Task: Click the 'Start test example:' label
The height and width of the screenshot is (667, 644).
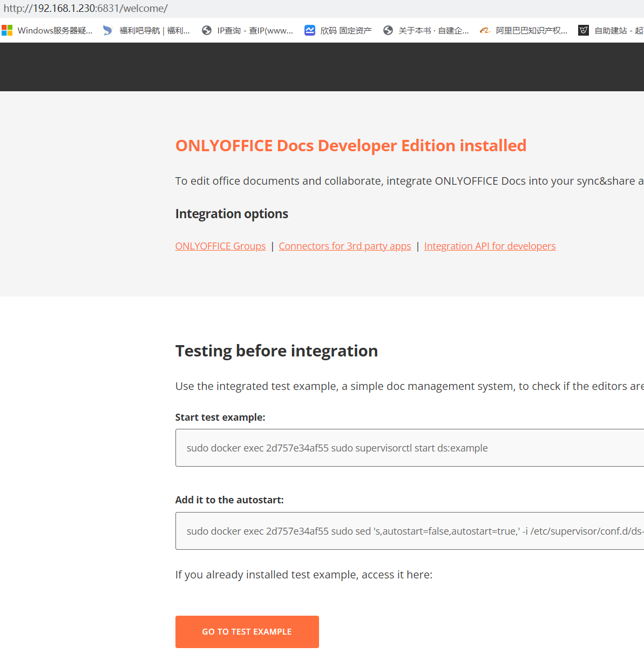Action: tap(220, 417)
